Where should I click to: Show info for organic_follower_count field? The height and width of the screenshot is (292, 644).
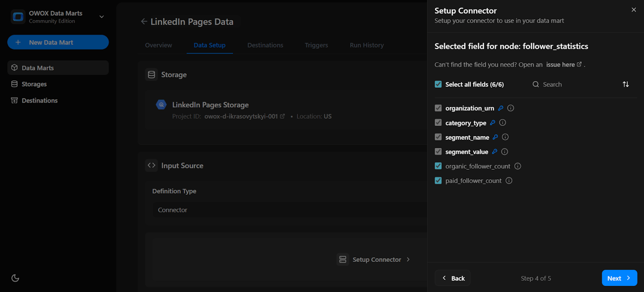click(x=518, y=166)
